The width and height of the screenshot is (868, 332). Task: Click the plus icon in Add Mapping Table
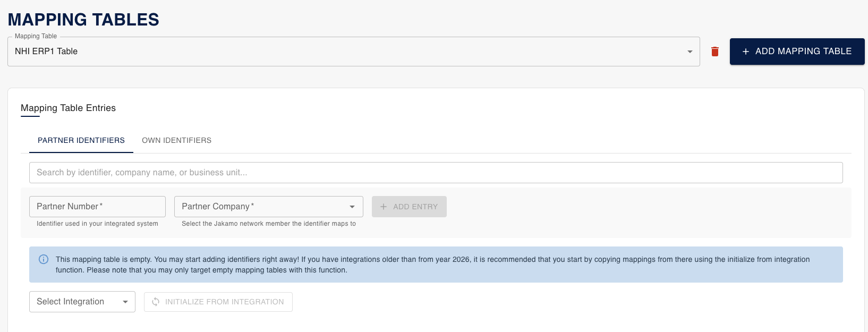pos(745,52)
